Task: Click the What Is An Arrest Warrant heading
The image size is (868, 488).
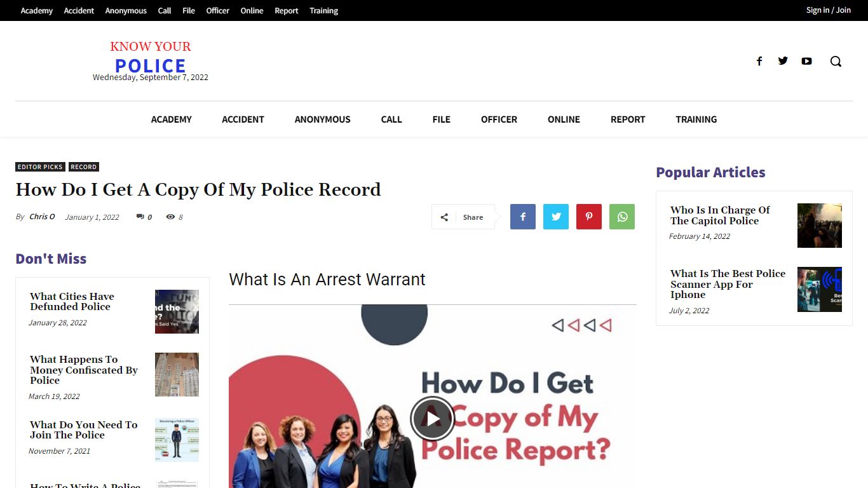Action: click(327, 280)
